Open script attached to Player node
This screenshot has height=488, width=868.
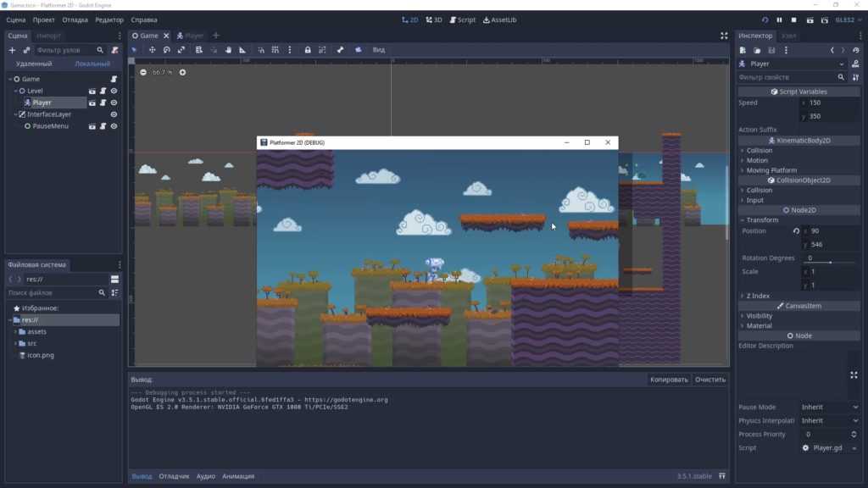(x=103, y=103)
